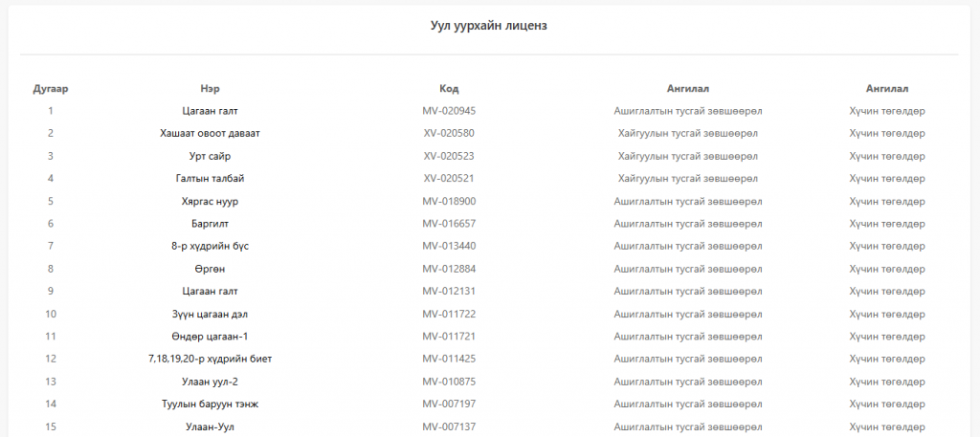Click '7,18,19,20-р хүдрийн биет' entry
Image resolution: width=980 pixels, height=437 pixels.
(210, 359)
